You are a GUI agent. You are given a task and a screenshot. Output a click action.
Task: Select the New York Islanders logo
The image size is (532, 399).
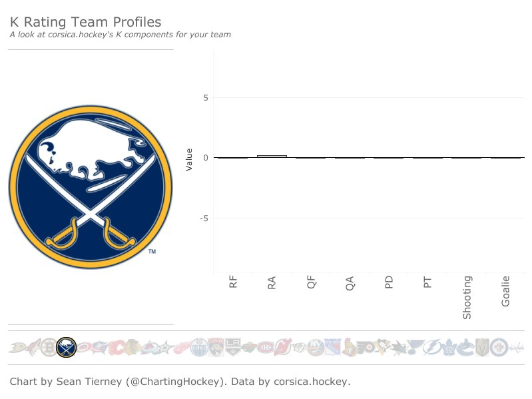click(x=316, y=348)
